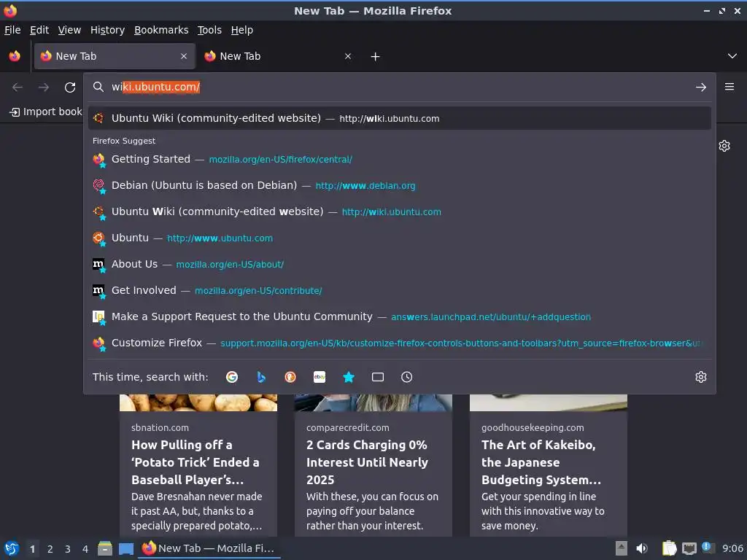The height and width of the screenshot is (560, 747).
Task: Click update notifier tray icon
Action: [x=708, y=547]
